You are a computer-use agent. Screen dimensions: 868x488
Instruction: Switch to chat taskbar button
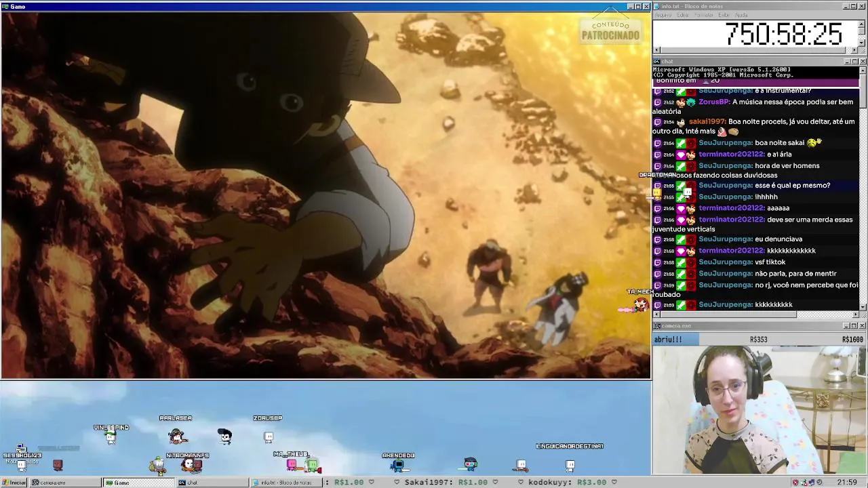click(x=212, y=483)
